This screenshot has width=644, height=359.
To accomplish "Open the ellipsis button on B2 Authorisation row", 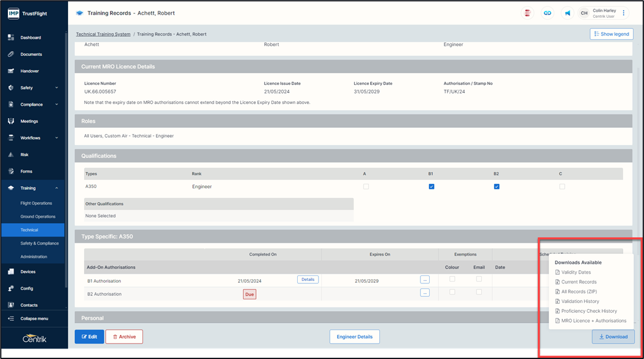I will coord(425,293).
